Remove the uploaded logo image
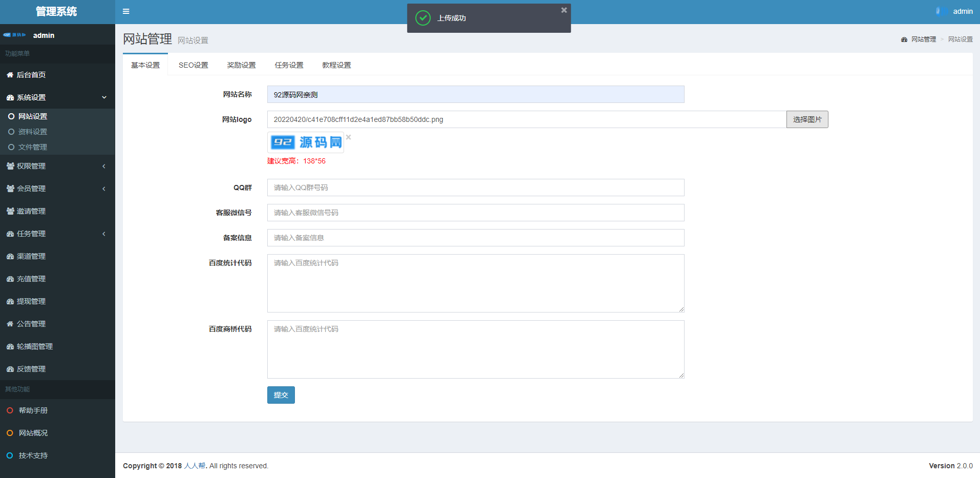The image size is (980, 478). click(x=348, y=137)
